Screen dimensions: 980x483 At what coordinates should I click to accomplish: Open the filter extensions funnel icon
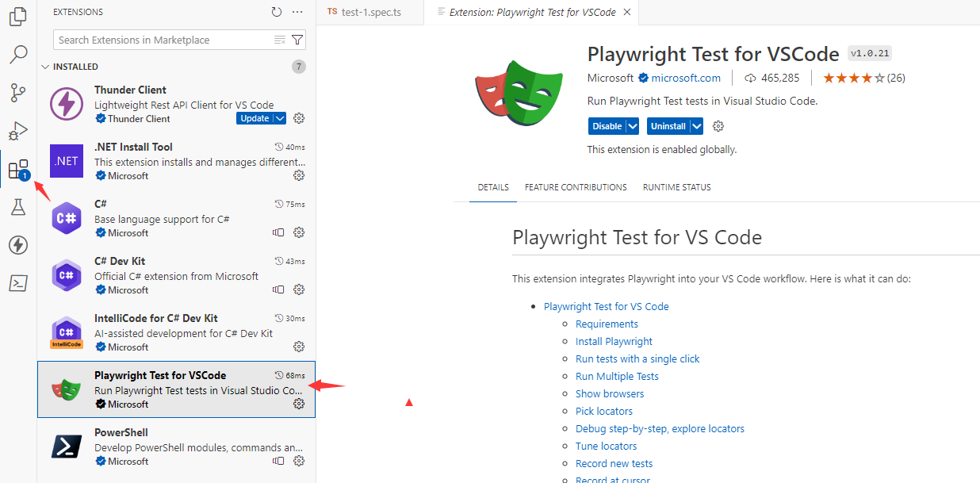297,40
